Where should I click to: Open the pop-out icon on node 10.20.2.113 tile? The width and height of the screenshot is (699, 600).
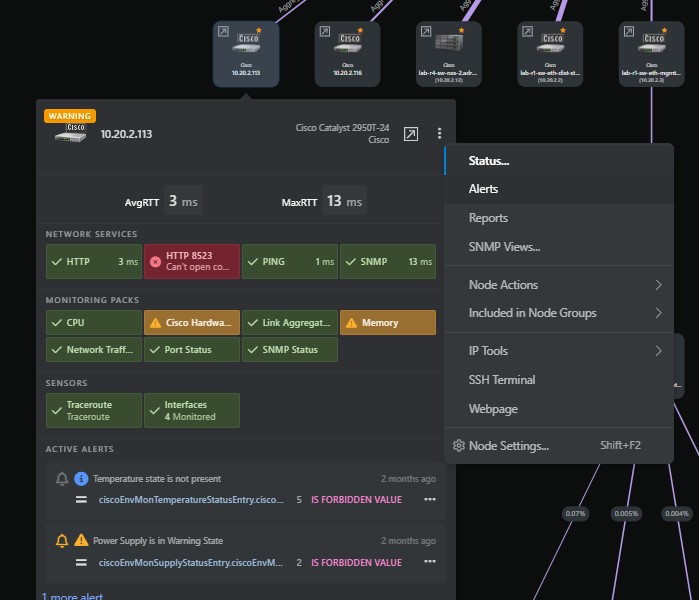pyautogui.click(x=223, y=31)
